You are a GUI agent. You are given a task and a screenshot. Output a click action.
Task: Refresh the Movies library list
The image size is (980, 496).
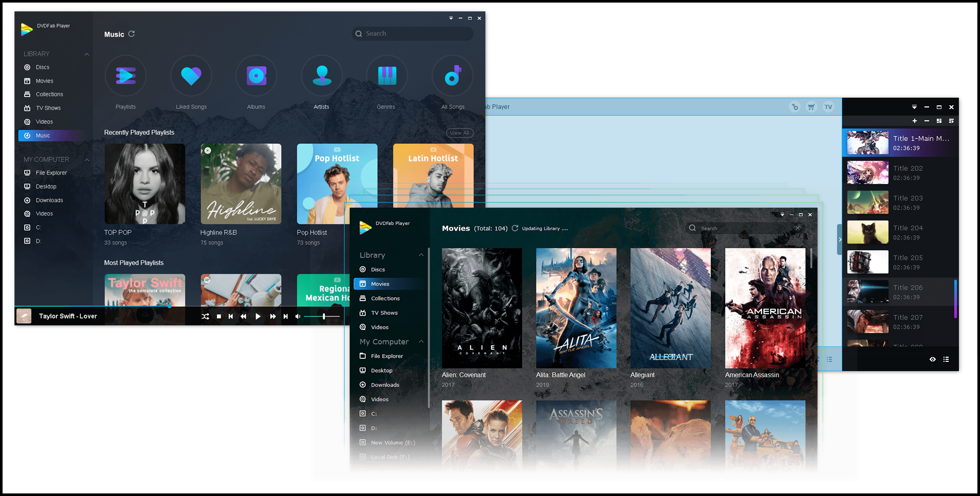(x=515, y=228)
